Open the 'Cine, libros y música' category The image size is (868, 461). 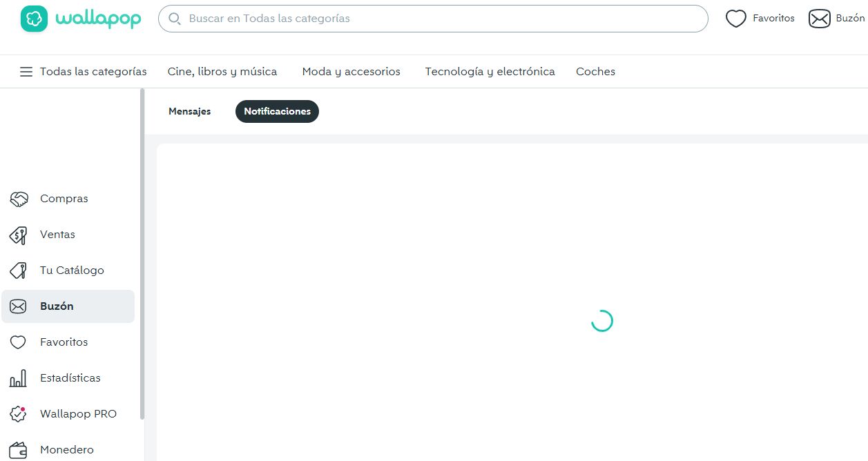[222, 72]
